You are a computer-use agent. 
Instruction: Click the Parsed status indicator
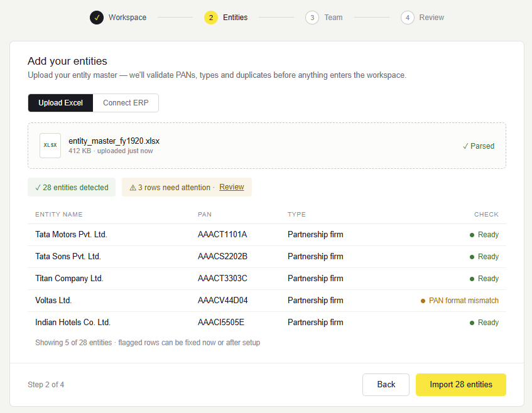pyautogui.click(x=479, y=146)
